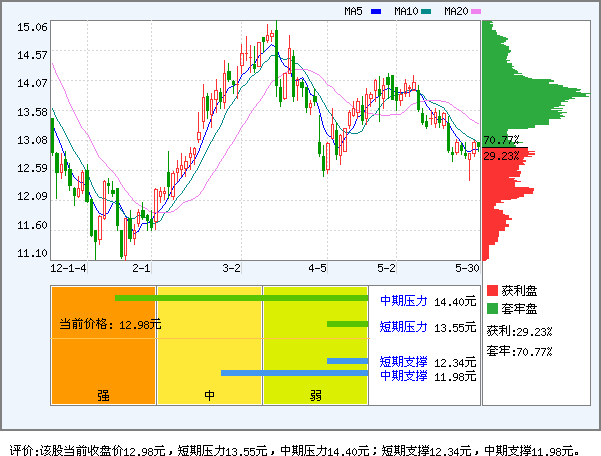Click the 13.08 price axis label
This screenshot has height=456, width=601.
pyautogui.click(x=32, y=140)
